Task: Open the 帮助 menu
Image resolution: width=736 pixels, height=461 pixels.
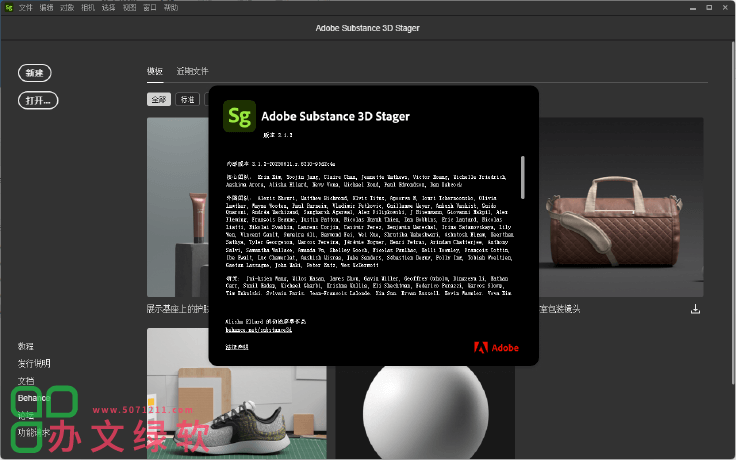Action: tap(170, 8)
